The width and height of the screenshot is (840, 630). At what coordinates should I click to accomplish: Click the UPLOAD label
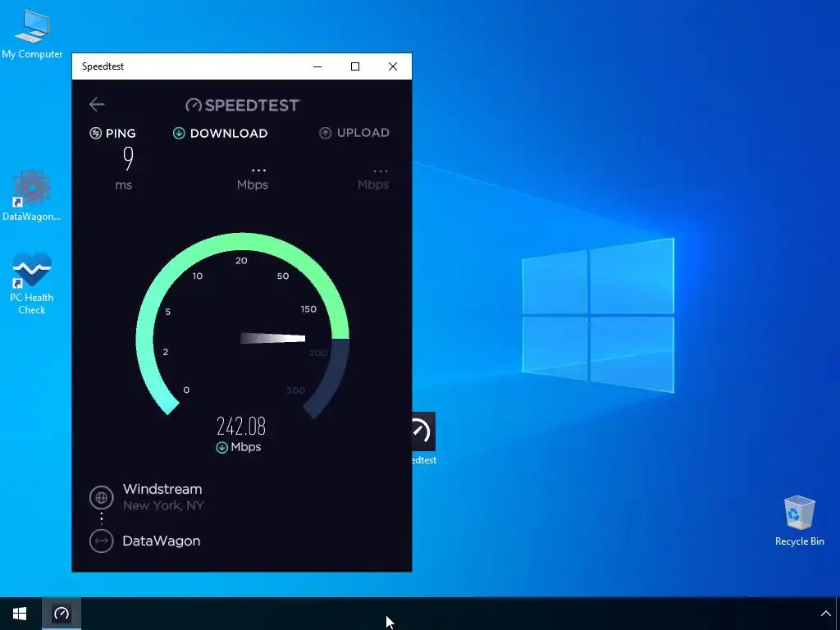(363, 133)
